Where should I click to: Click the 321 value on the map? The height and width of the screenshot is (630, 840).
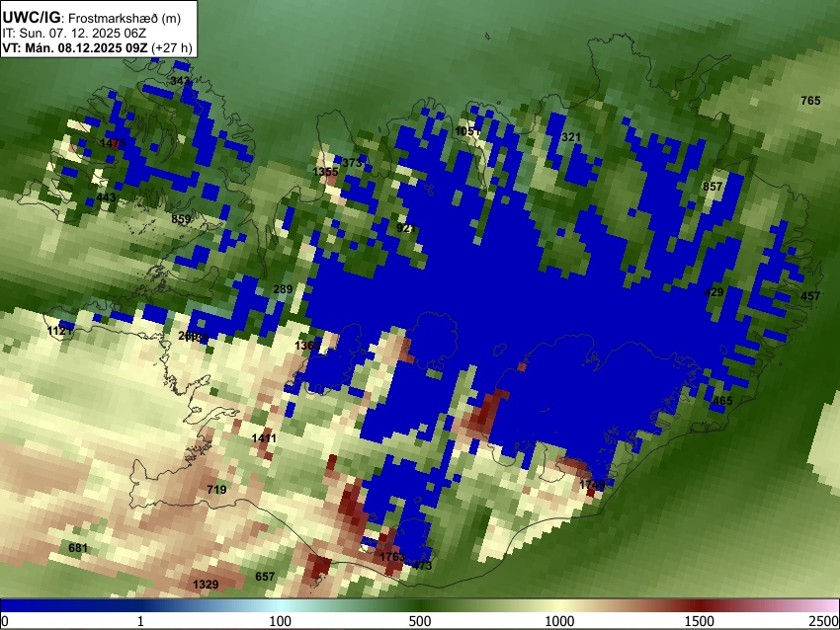point(571,137)
